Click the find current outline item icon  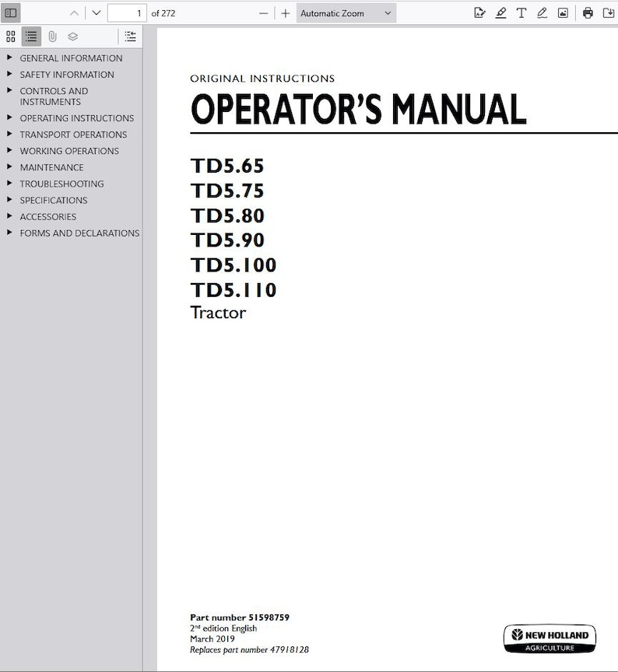tap(131, 37)
